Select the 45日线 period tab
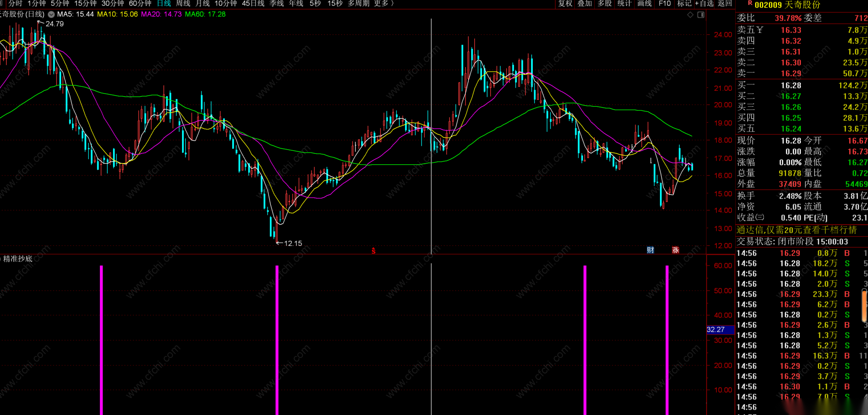This screenshot has height=415, width=868. [253, 4]
